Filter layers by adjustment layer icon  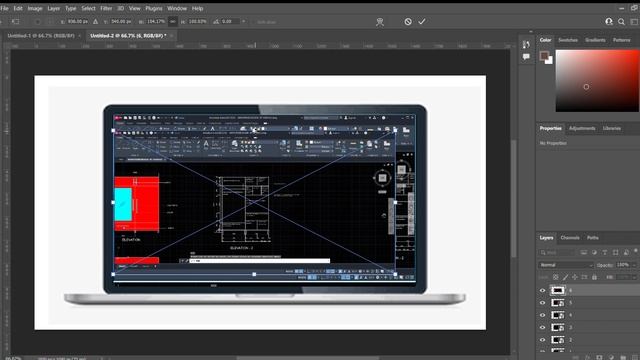pyautogui.click(x=594, y=253)
